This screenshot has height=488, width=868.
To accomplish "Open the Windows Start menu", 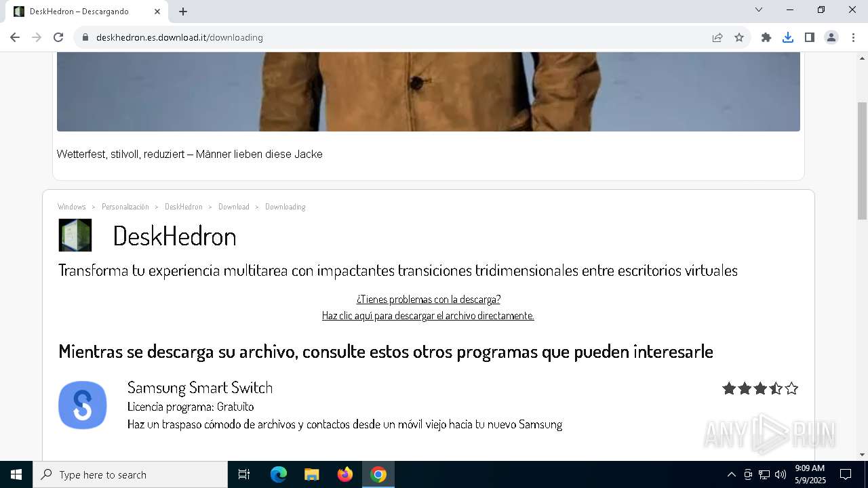I will tap(16, 474).
